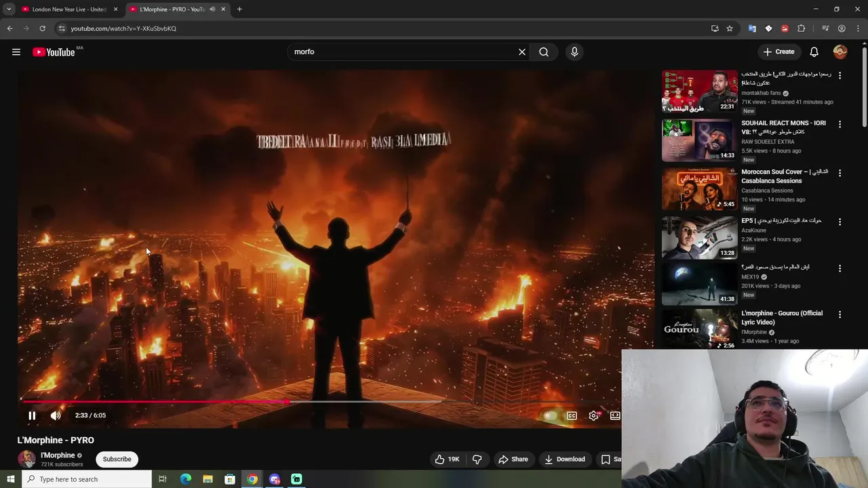
Task: Open more options for Moroccan Soul Cover
Action: (x=840, y=174)
